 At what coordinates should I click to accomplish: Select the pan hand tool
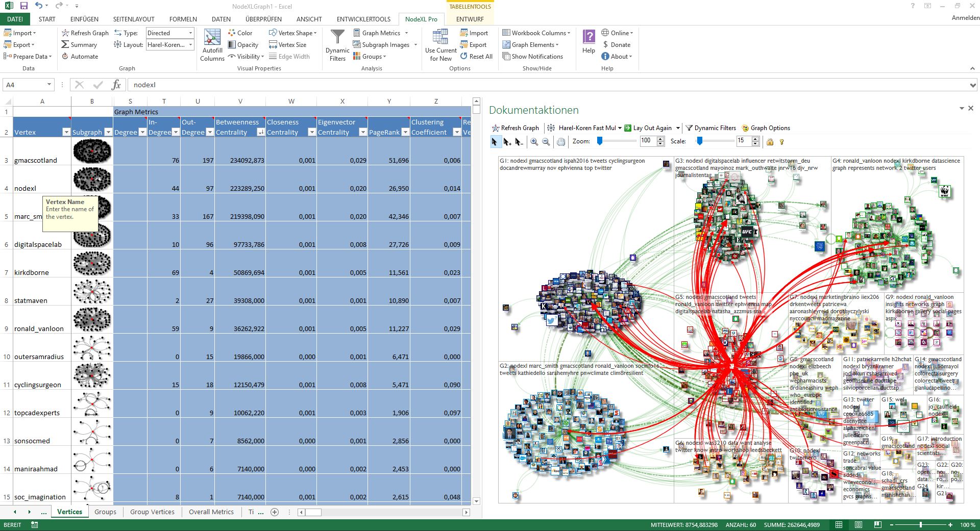(x=561, y=142)
